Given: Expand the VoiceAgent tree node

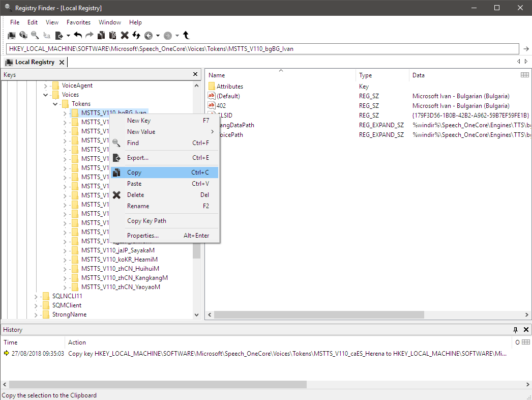Looking at the screenshot, I should [46, 86].
